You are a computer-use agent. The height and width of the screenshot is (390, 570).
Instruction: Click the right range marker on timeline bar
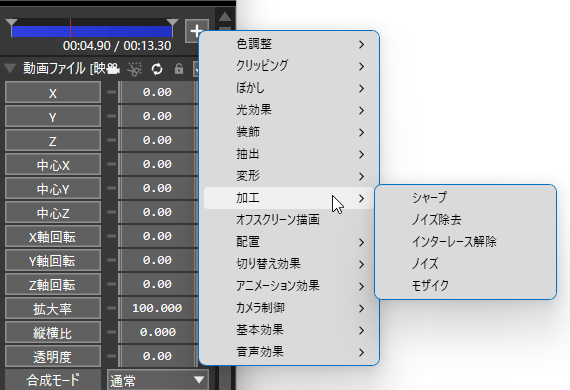tap(172, 23)
